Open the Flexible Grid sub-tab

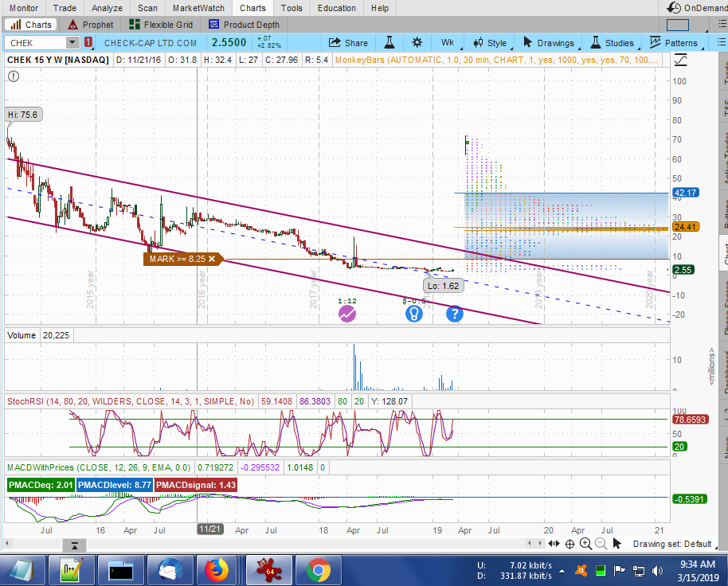161,25
